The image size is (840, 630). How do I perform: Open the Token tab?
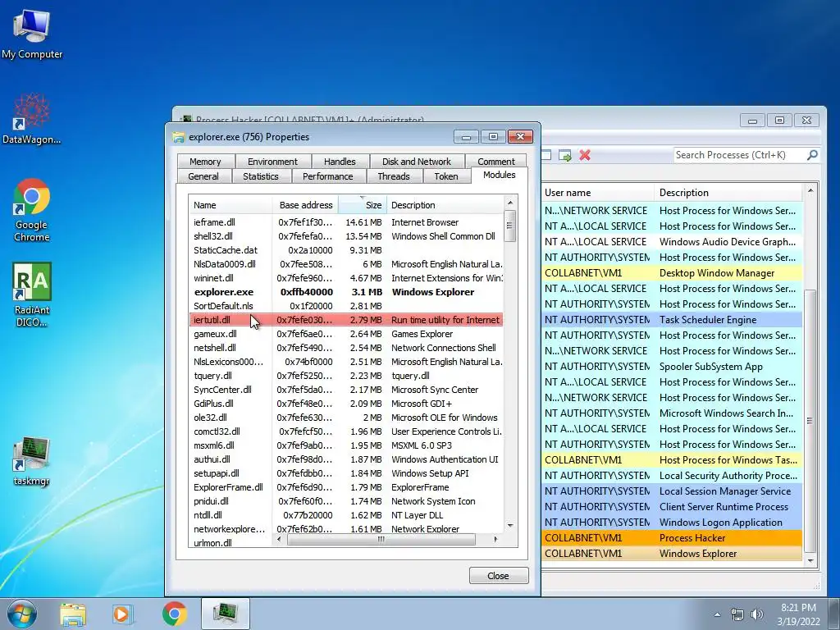tap(445, 176)
